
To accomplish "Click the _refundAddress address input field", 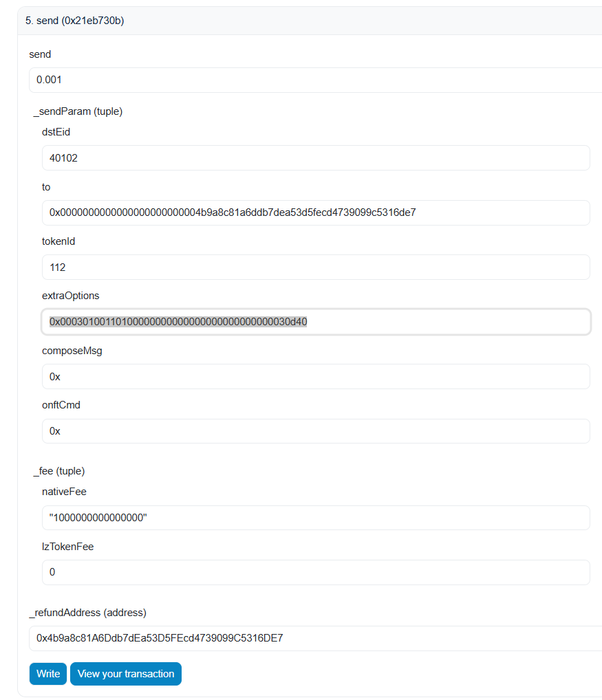I will (x=314, y=638).
